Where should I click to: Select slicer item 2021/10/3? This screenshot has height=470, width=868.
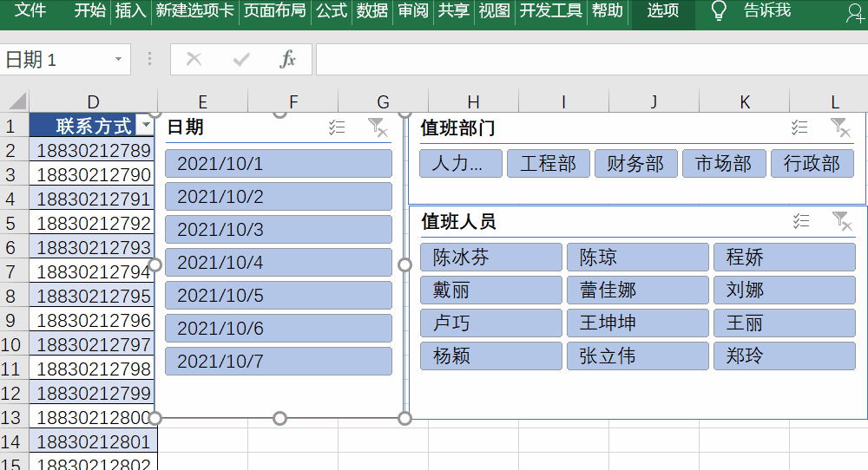[279, 230]
